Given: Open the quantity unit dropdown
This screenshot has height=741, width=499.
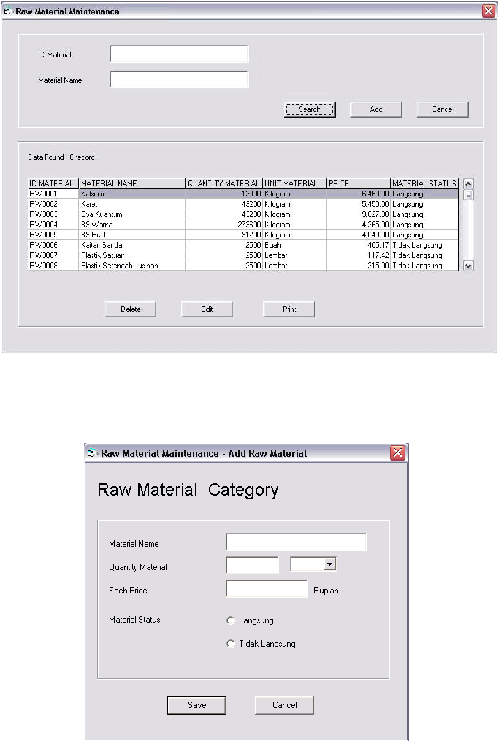Looking at the screenshot, I should (x=331, y=564).
